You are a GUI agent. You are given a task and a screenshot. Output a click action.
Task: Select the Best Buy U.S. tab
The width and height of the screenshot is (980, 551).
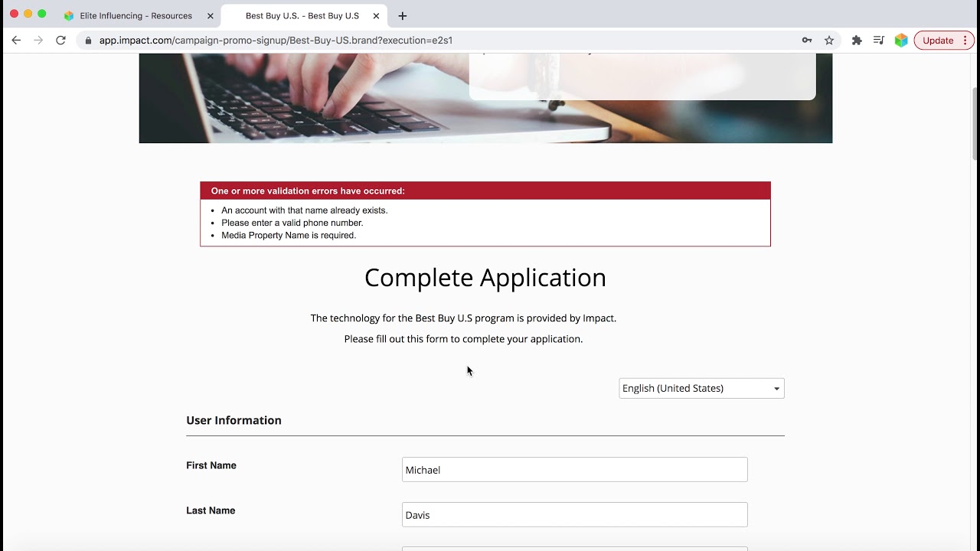coord(302,15)
